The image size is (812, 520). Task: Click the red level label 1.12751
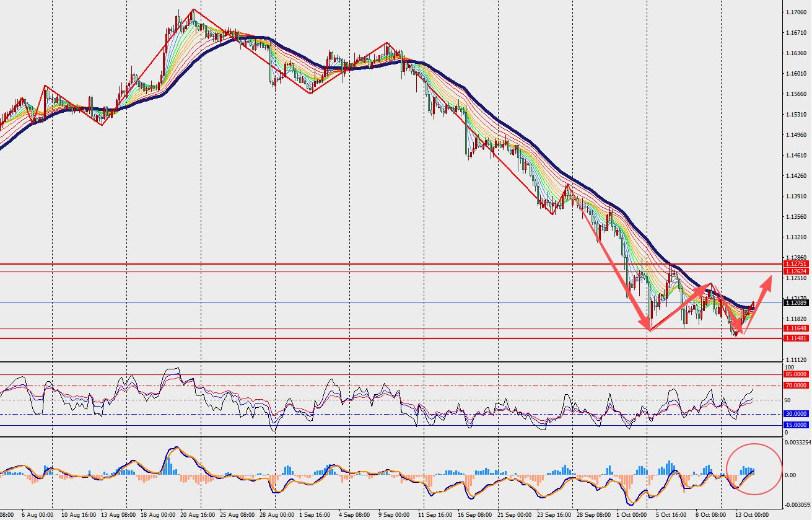795,264
